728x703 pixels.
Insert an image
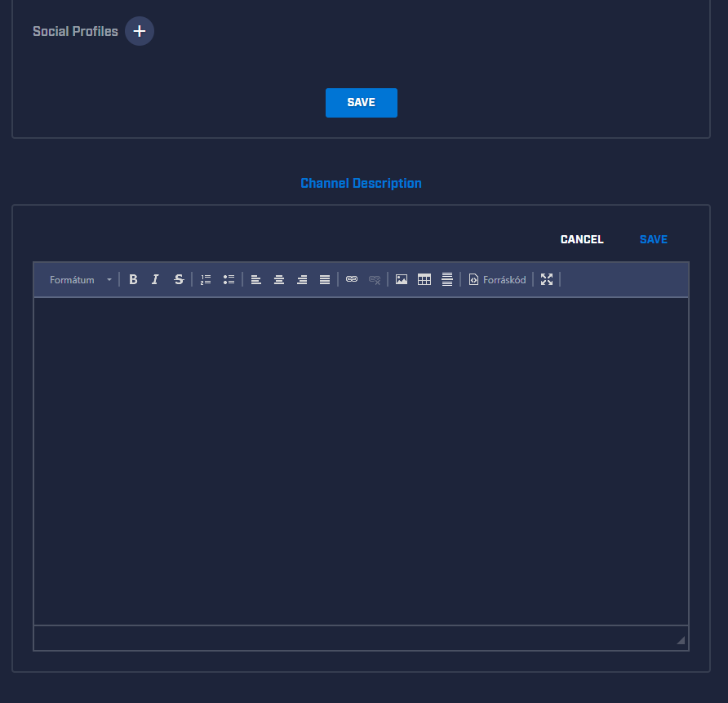402,279
